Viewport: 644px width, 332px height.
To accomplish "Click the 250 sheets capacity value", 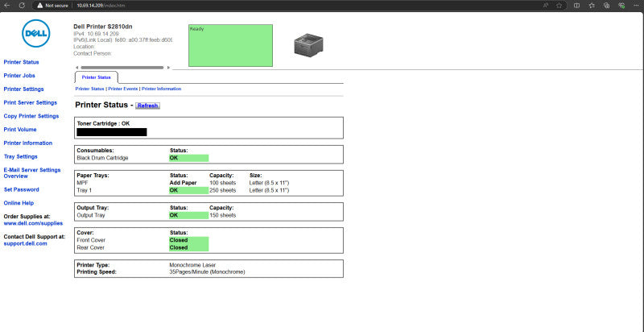I will (223, 190).
